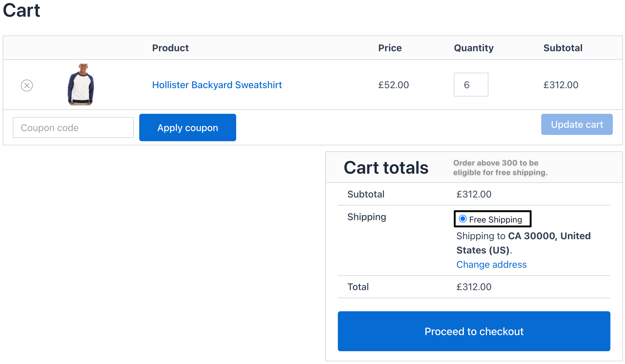Proceed to checkout
The width and height of the screenshot is (625, 364).
474,331
